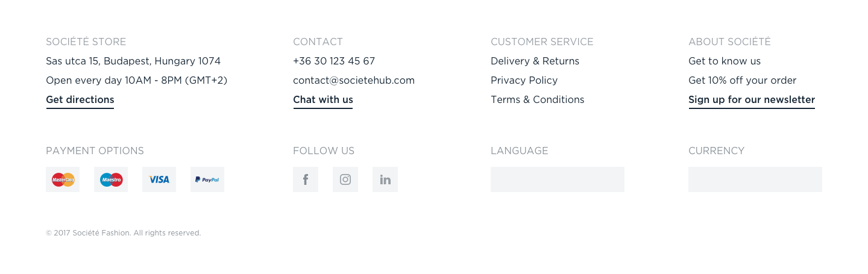Click the MasterCard payment icon
The image size is (868, 274).
pyautogui.click(x=63, y=179)
